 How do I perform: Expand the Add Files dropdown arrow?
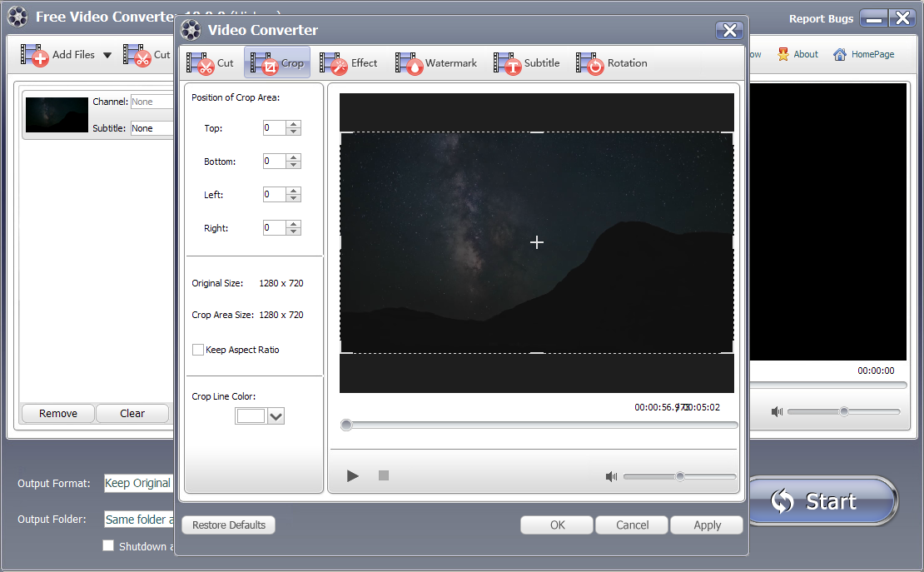(x=107, y=56)
